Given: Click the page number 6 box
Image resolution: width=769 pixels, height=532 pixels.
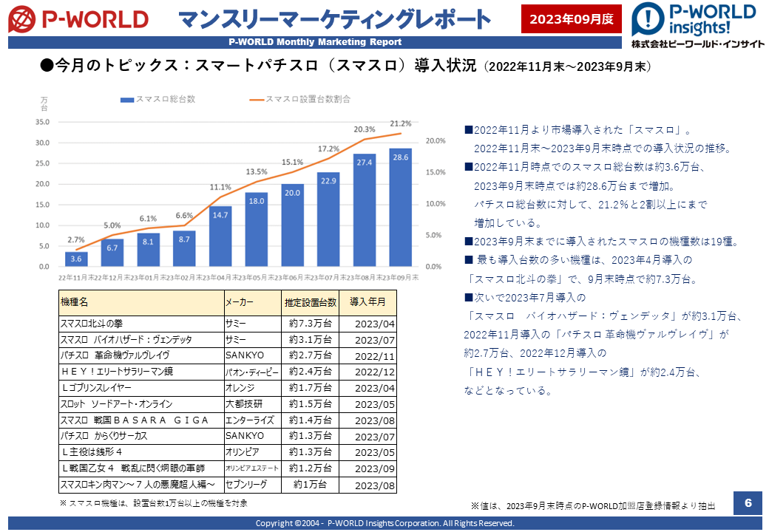Looking at the screenshot, I should pyautogui.click(x=748, y=502).
